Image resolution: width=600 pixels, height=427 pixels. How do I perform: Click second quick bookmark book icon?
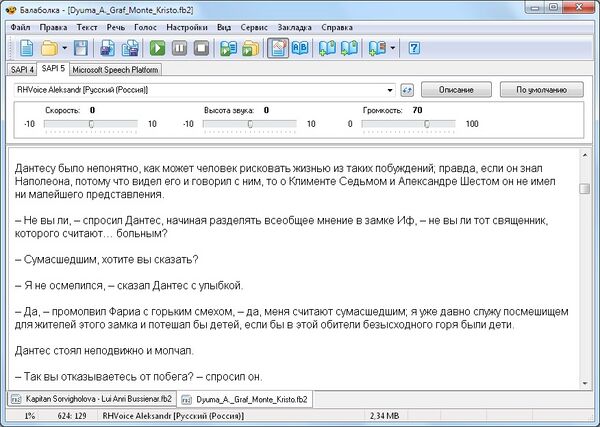349,48
